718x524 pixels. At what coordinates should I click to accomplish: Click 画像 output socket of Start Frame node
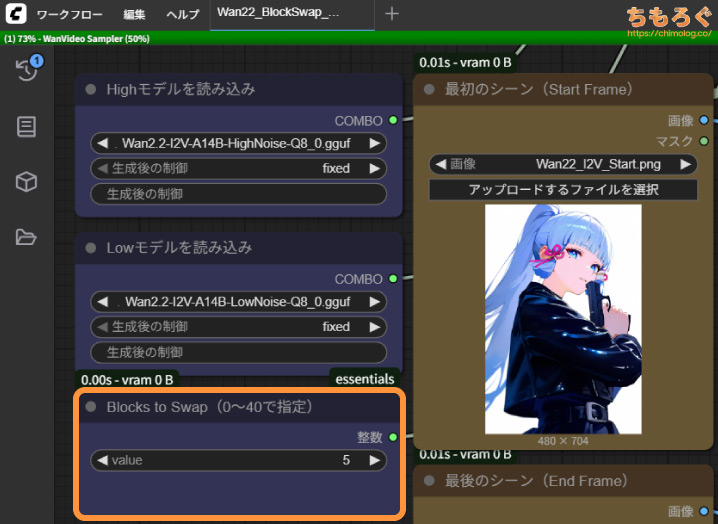pyautogui.click(x=704, y=120)
